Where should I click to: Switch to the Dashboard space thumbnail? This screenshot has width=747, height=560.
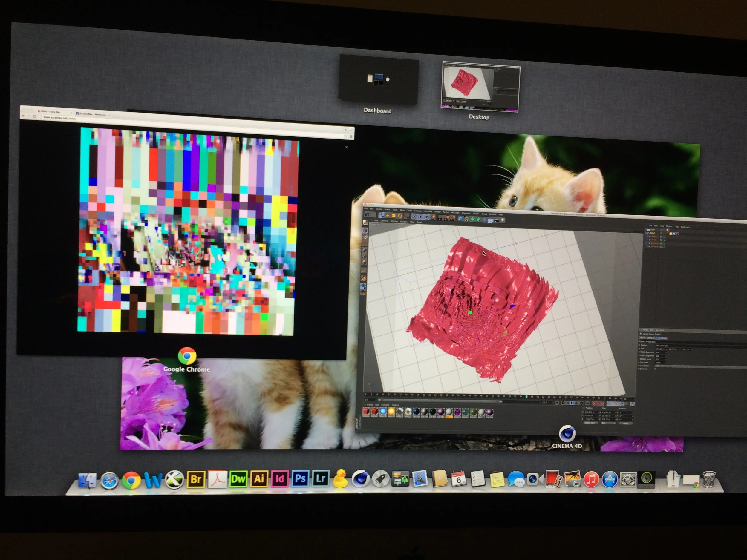(x=378, y=80)
